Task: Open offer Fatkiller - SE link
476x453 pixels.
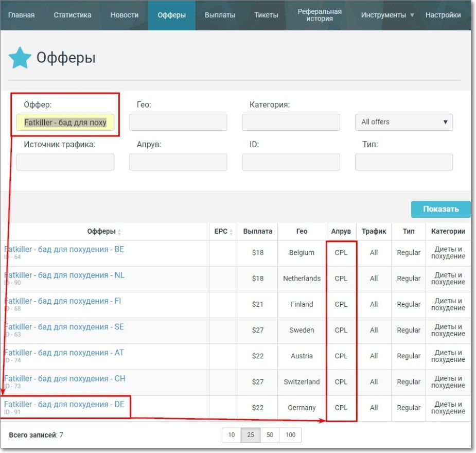Action: [64, 327]
